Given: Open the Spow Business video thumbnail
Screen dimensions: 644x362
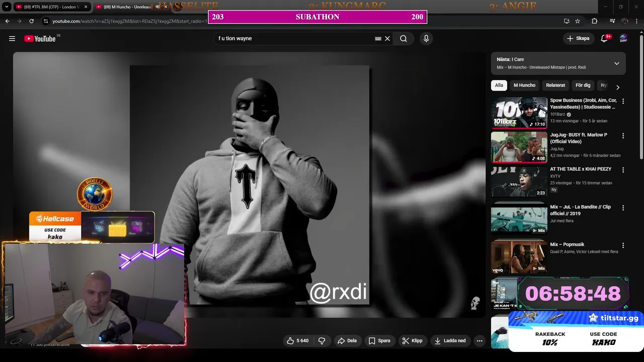Looking at the screenshot, I should pyautogui.click(x=519, y=113).
